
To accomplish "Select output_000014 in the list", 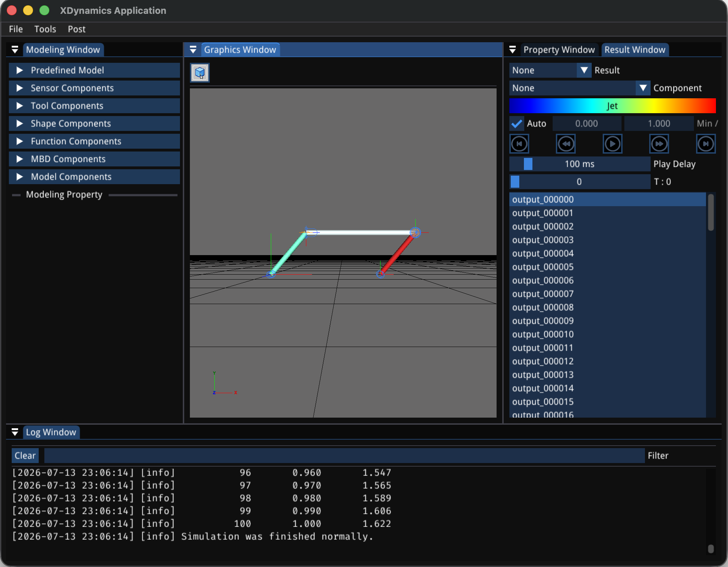I will 608,388.
